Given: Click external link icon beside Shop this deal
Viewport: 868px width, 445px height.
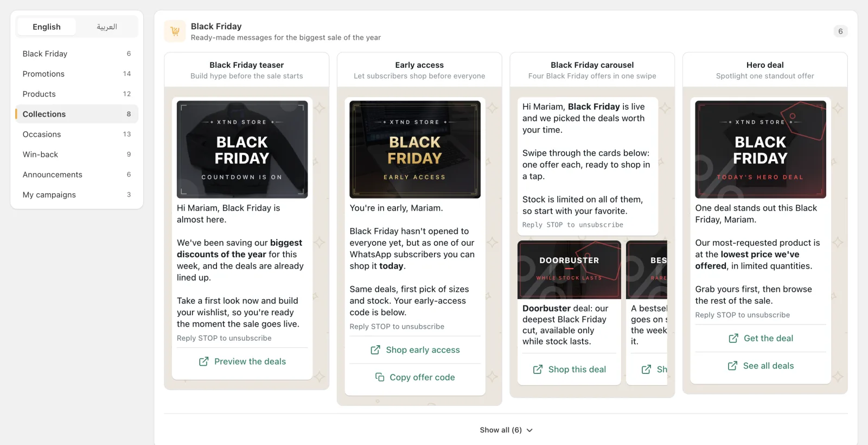Looking at the screenshot, I should pos(538,370).
